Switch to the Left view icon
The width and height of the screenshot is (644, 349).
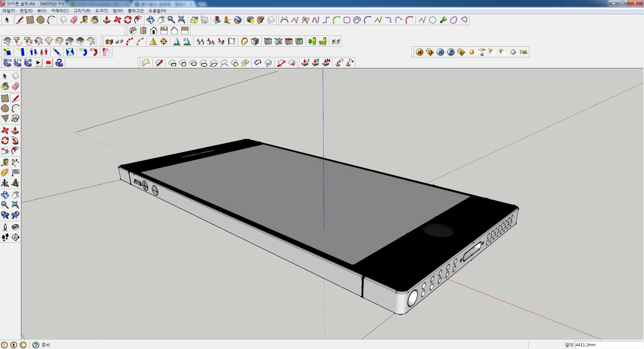185,31
